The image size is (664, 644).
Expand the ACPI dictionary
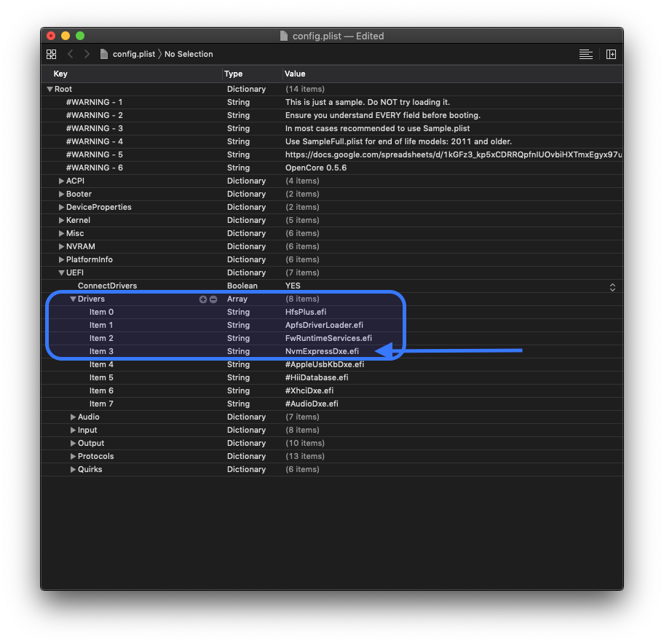coord(61,181)
